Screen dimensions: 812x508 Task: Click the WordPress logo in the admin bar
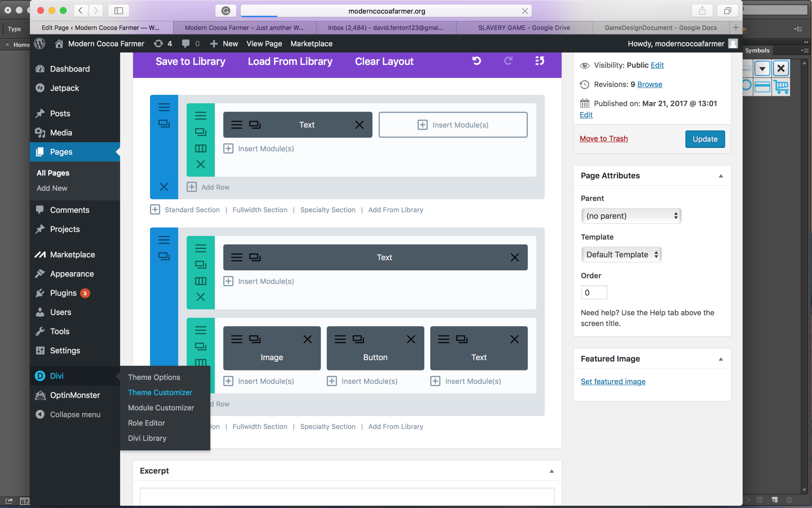(x=40, y=44)
